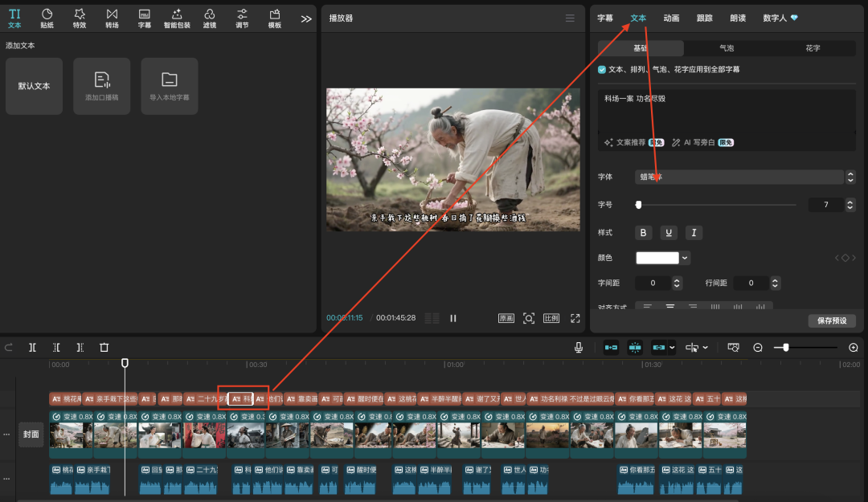The image size is (868, 502).
Task: Toggle bold style button
Action: [x=643, y=232]
